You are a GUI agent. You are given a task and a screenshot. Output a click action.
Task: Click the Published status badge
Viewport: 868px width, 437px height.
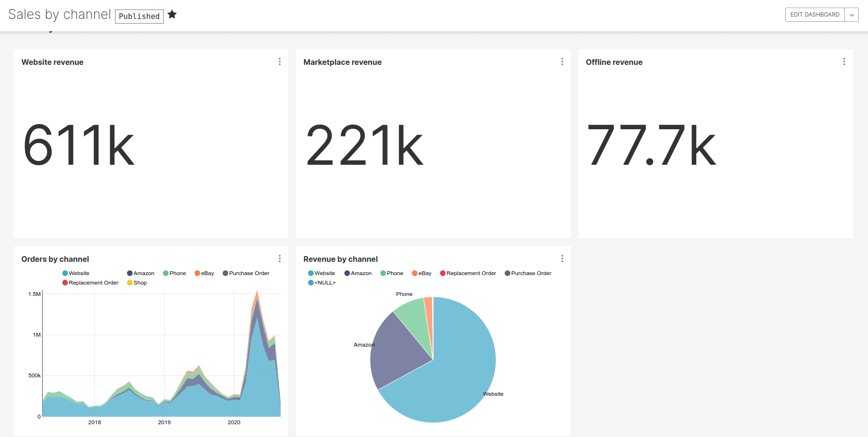[139, 16]
